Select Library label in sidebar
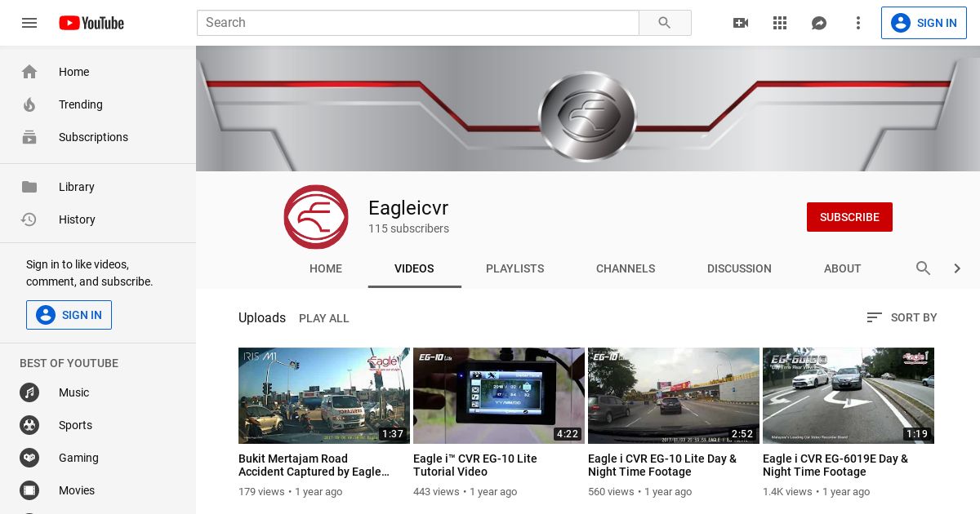 coord(77,187)
